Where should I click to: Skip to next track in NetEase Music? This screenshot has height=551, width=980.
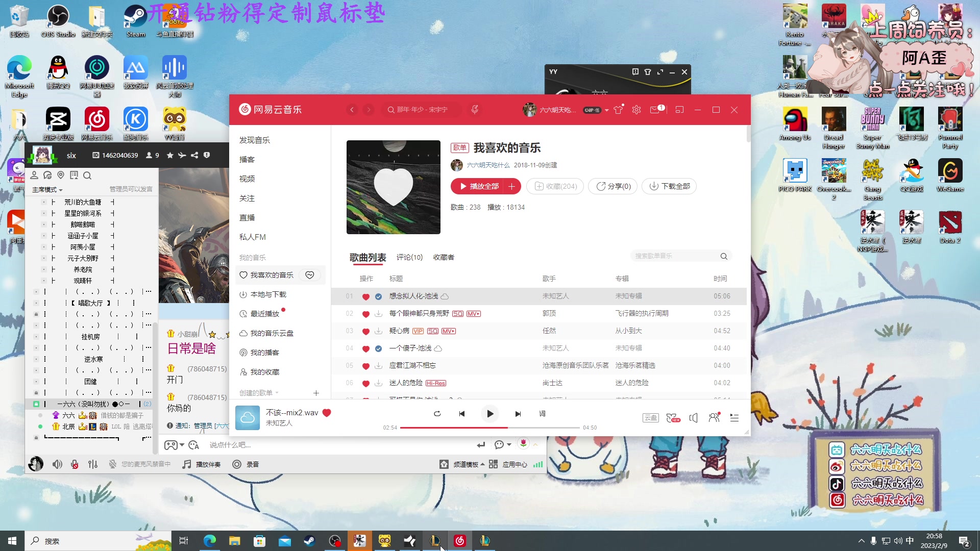[x=518, y=414]
